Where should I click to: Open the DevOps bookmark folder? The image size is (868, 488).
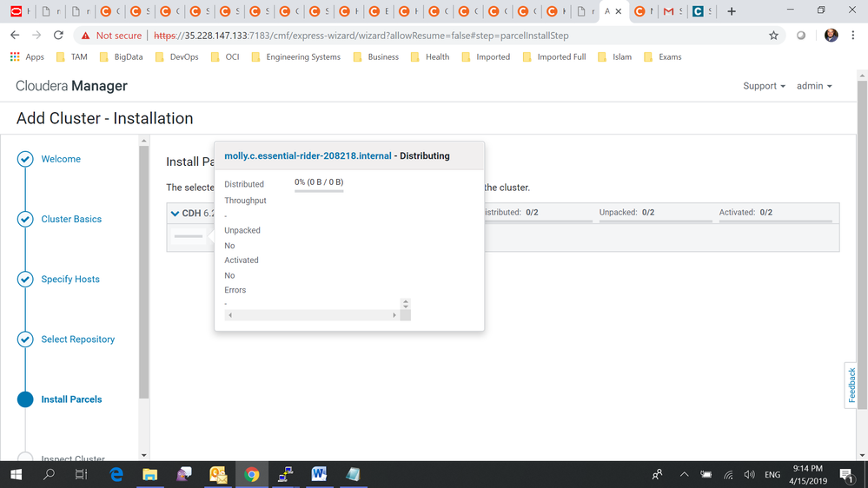[x=176, y=57]
